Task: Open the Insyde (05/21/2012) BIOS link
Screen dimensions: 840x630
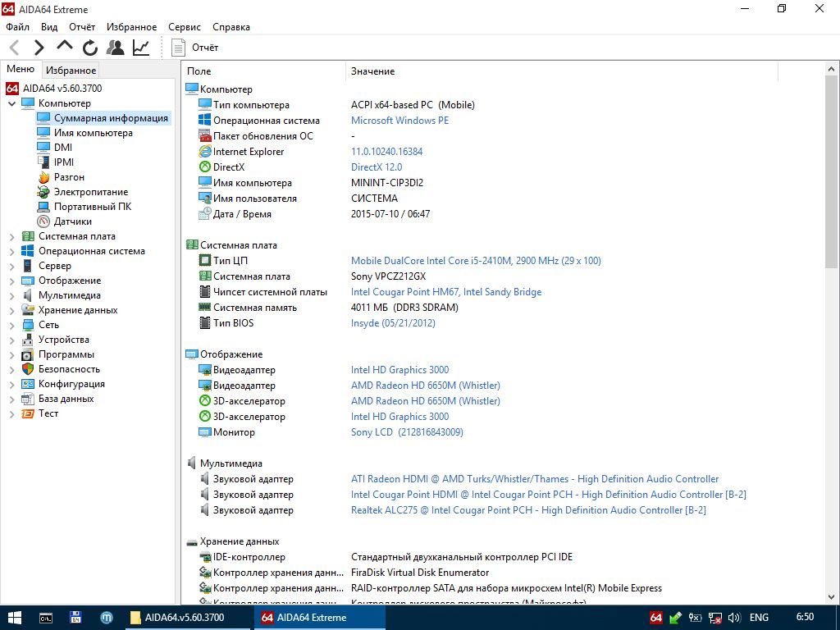Action: point(393,323)
